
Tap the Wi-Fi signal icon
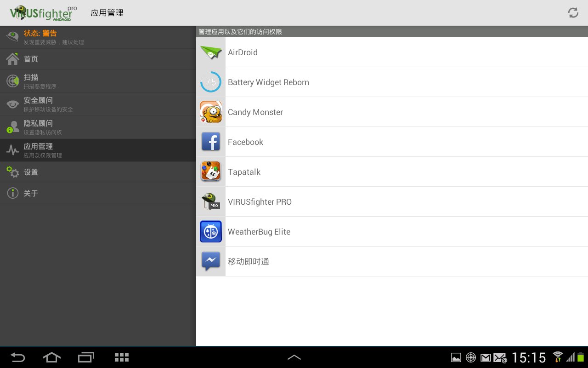tap(558, 357)
